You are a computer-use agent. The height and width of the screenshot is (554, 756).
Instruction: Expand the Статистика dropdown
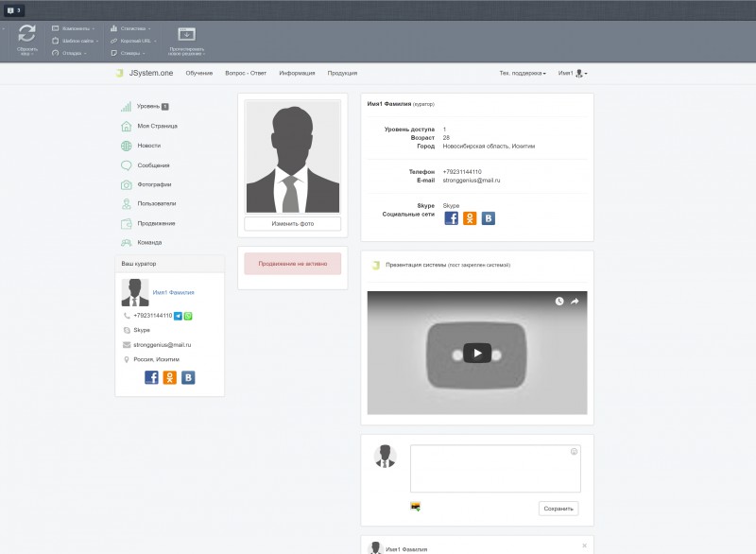(x=130, y=28)
